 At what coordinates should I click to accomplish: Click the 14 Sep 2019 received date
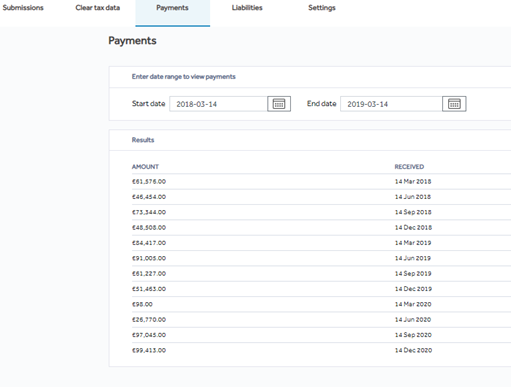point(413,274)
